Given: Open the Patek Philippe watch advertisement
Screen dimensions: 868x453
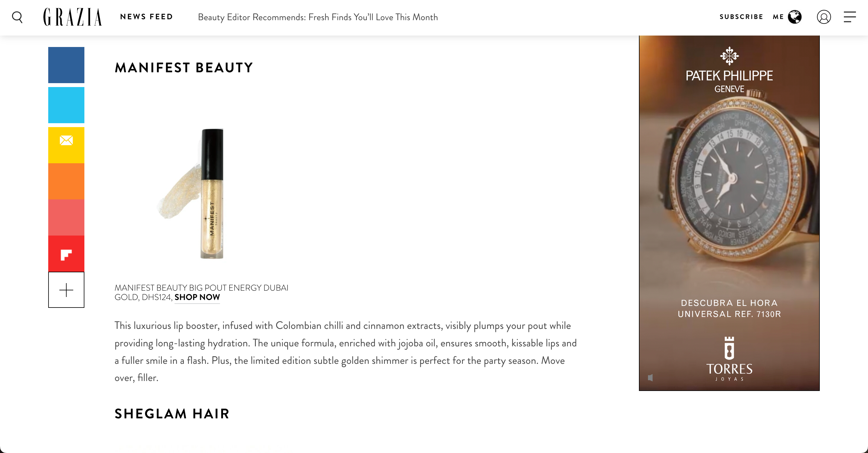Looking at the screenshot, I should pos(729,213).
